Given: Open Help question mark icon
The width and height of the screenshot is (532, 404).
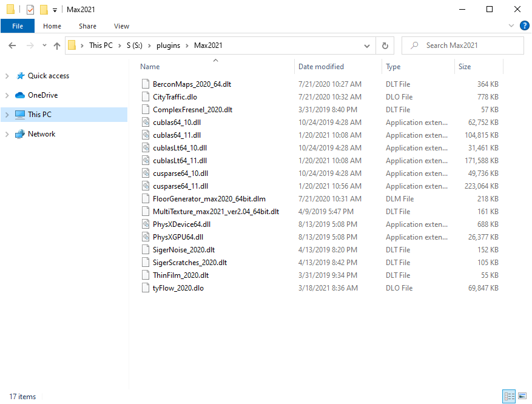Looking at the screenshot, I should point(525,25).
